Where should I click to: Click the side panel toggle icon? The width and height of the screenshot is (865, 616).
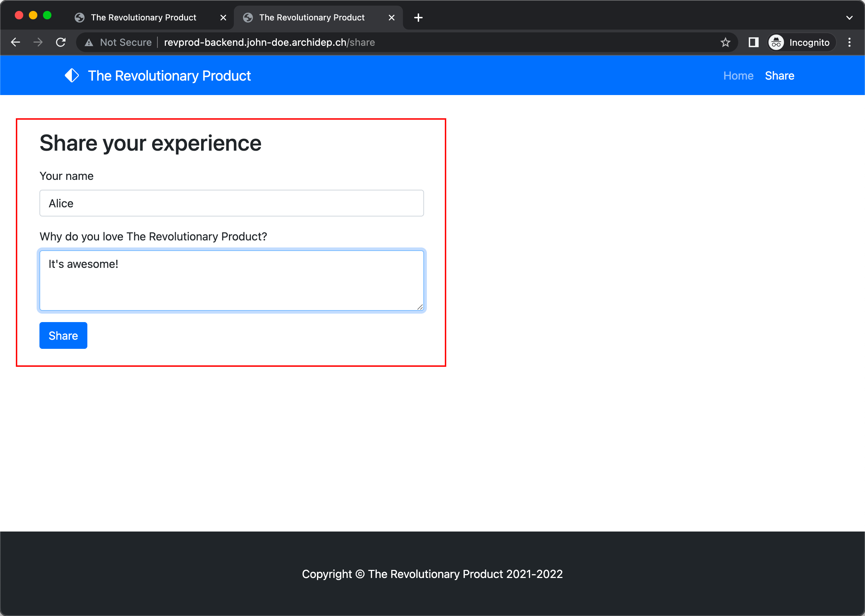[753, 42]
